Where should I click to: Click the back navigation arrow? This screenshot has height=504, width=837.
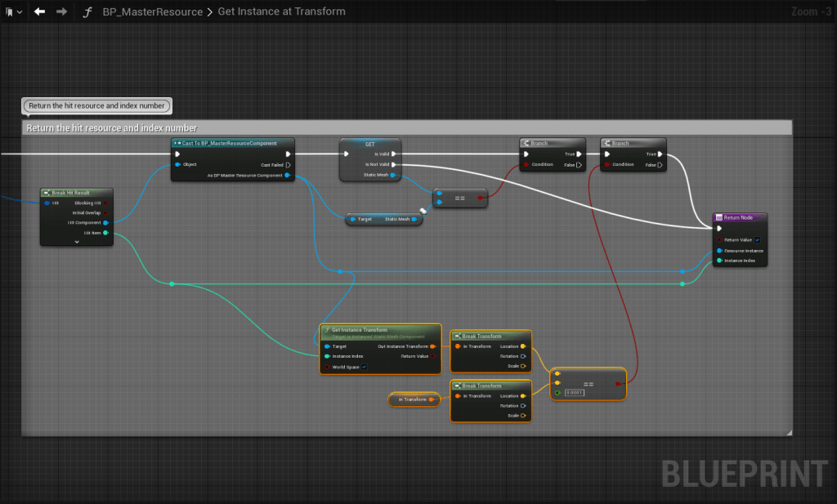tap(39, 11)
